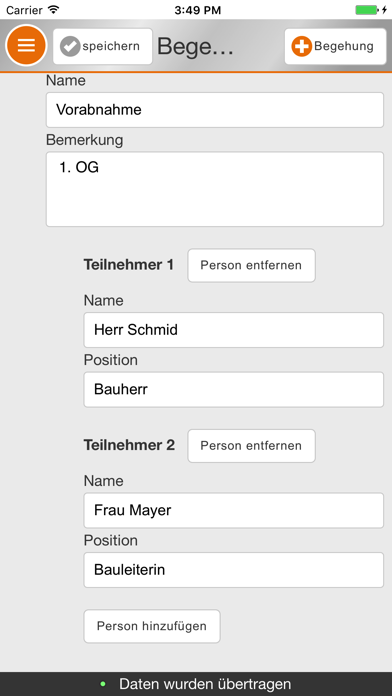Click Person hinzufügen button
The image size is (392, 696).
(x=152, y=626)
